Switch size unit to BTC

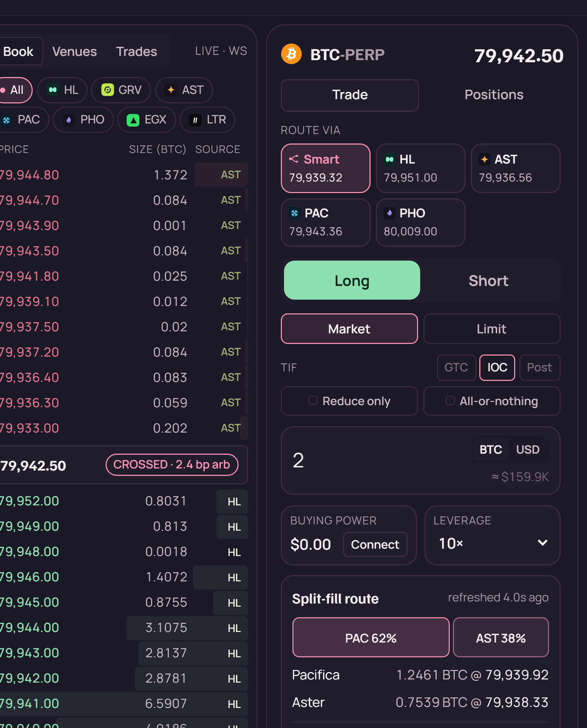click(491, 449)
